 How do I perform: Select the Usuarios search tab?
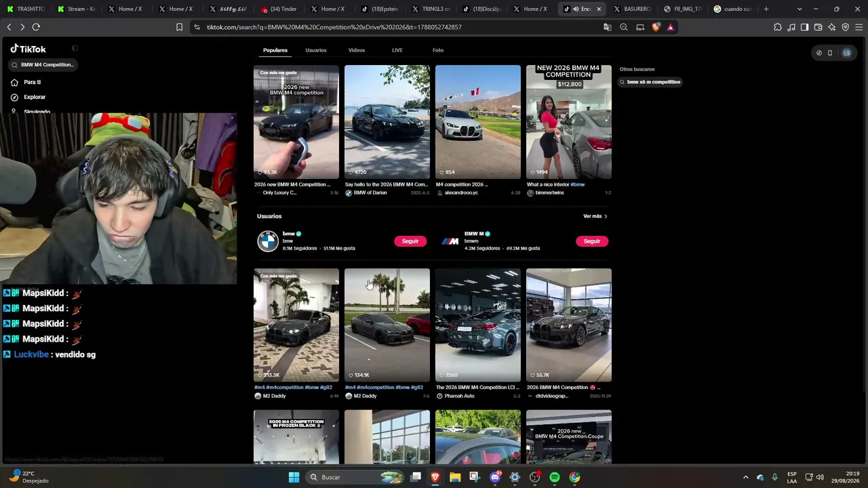point(316,50)
